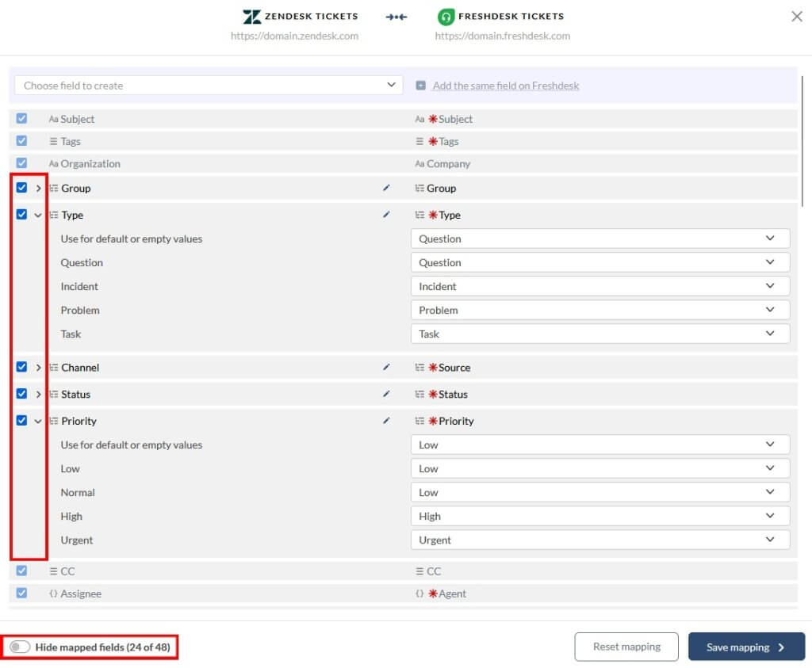Click the Reset mapping button
This screenshot has height=668, width=812.
[626, 647]
